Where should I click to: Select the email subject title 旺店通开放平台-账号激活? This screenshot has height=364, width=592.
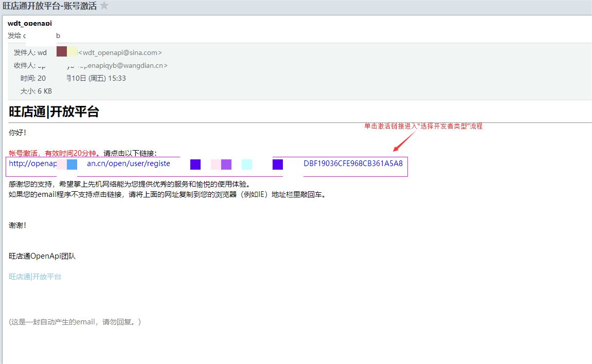click(x=49, y=6)
